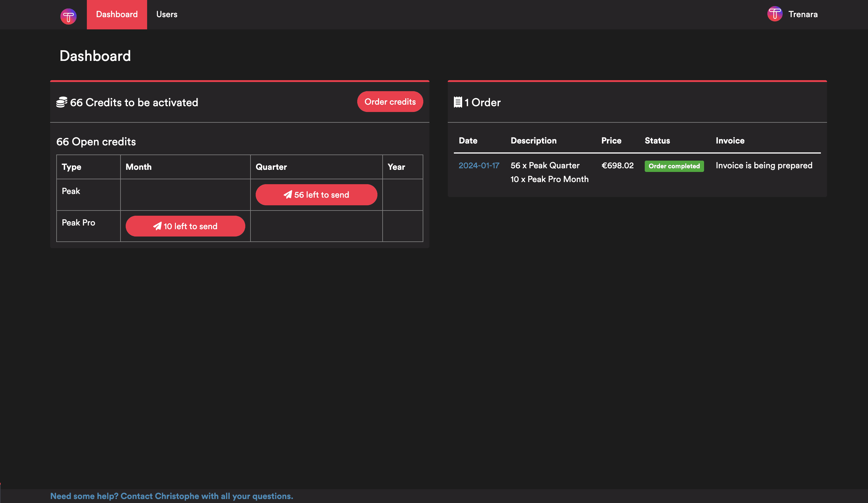Screen dimensions: 868x503
Task: Click paper plane icon on 10 left button
Action: 157,226
